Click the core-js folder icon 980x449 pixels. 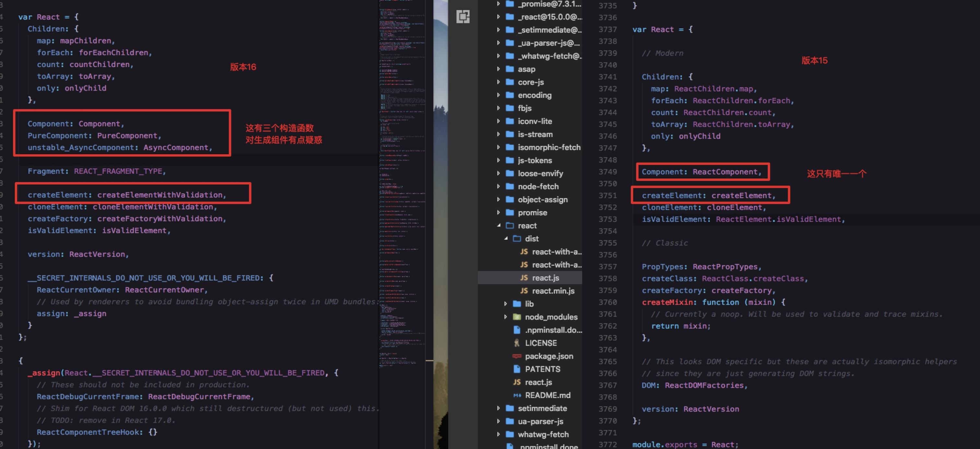pyautogui.click(x=510, y=82)
